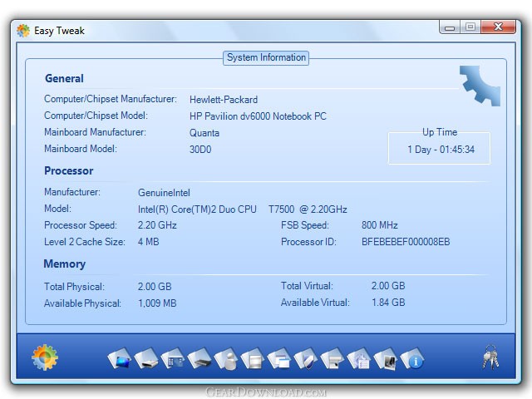
Task: Click the 30D0 mainboard model value
Action: click(x=200, y=150)
